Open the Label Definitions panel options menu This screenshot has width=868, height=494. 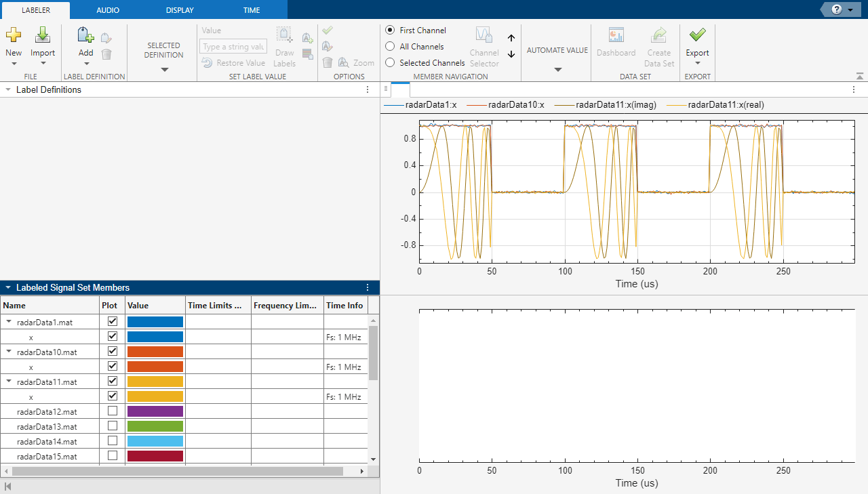(368, 89)
